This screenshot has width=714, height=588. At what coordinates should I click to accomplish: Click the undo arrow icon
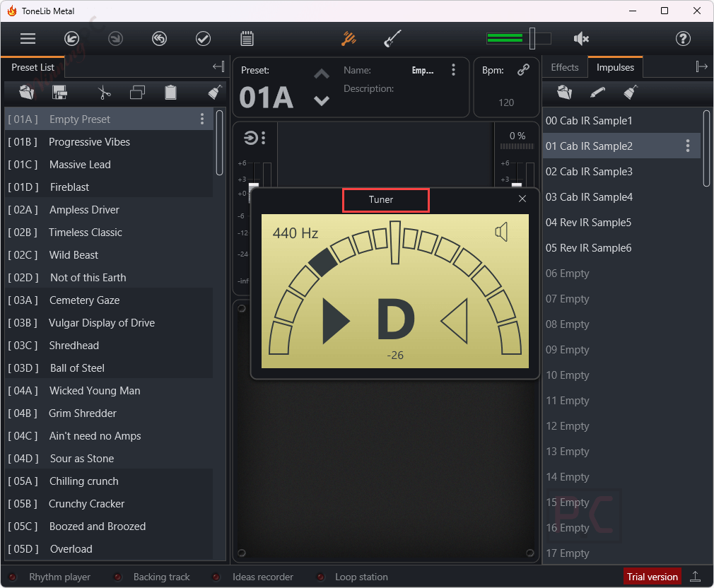[71, 39]
